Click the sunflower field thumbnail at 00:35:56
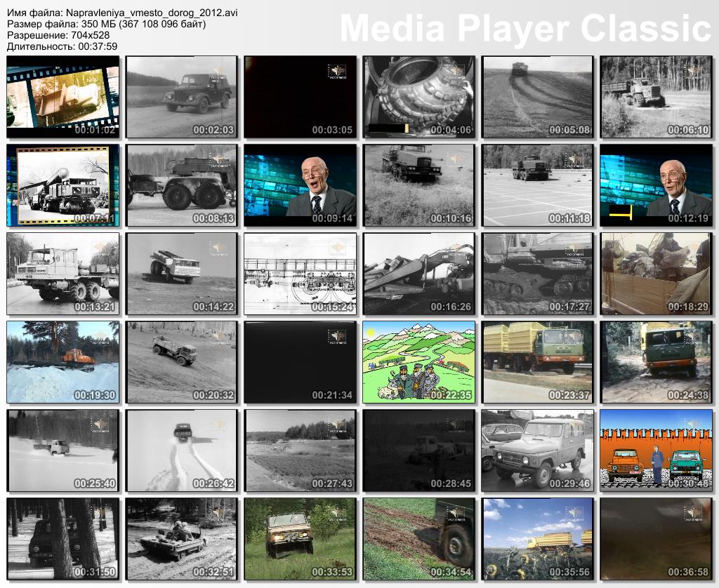Viewport: 719px width, 588px height. point(538,539)
